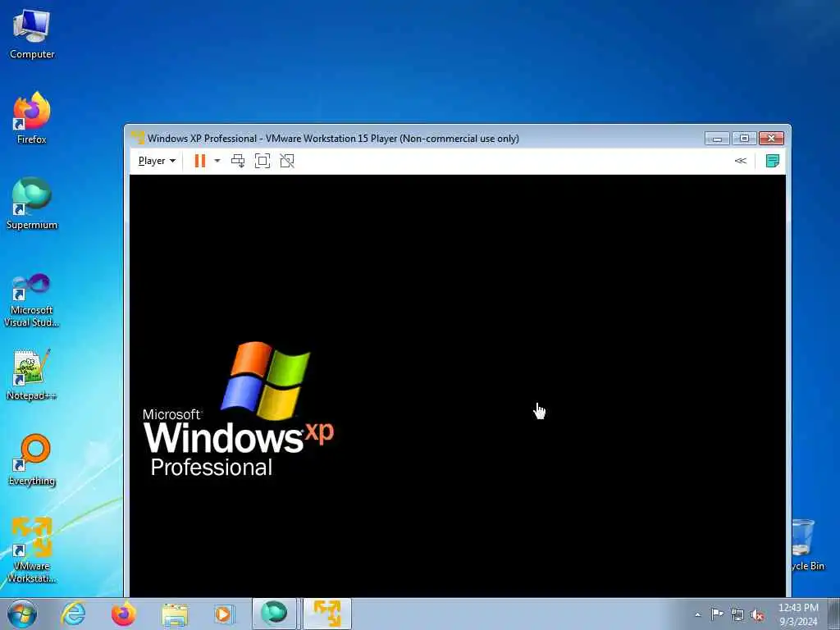The height and width of the screenshot is (630, 840).
Task: Switch to VMware Player taskbar button
Action: pyautogui.click(x=327, y=614)
